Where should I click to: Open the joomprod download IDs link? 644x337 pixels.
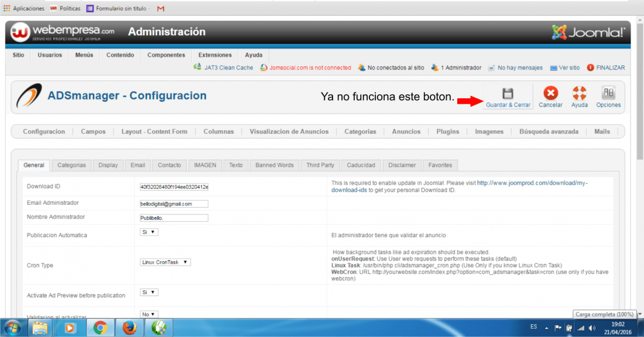pyautogui.click(x=532, y=183)
